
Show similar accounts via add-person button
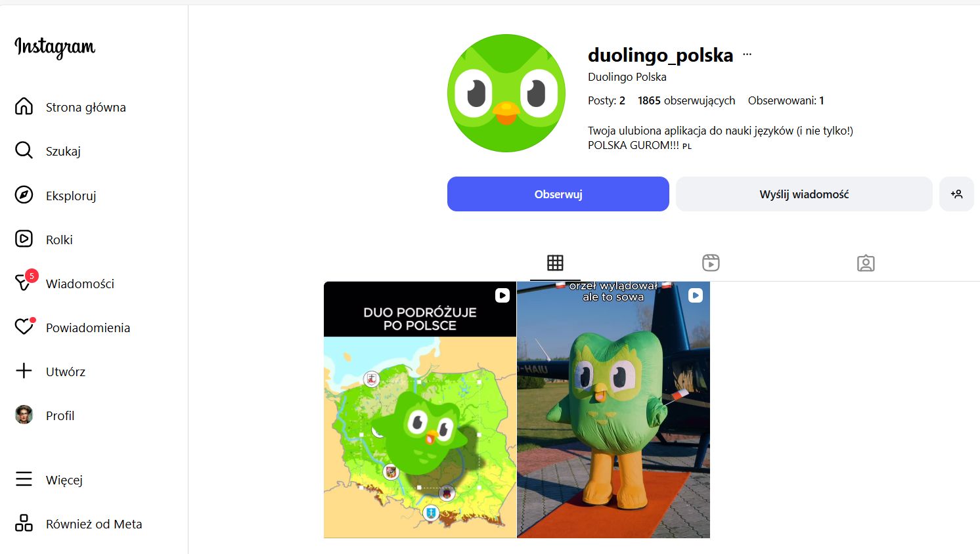click(x=956, y=194)
